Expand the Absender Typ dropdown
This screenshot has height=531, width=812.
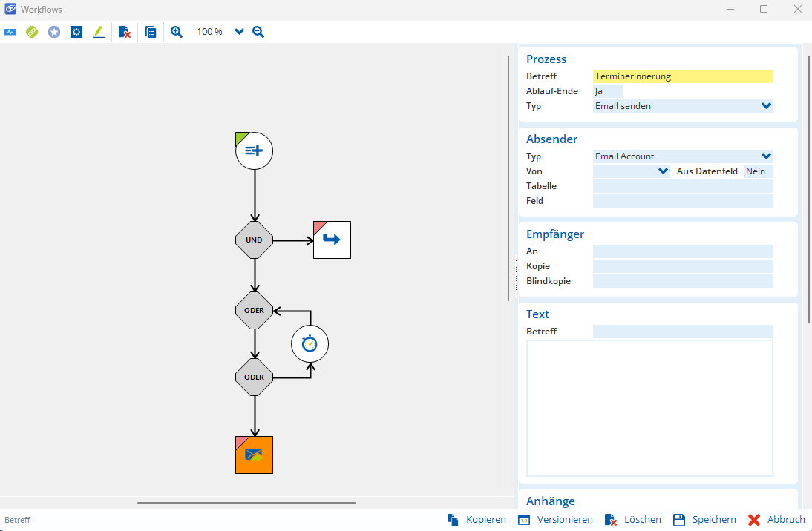coord(766,156)
